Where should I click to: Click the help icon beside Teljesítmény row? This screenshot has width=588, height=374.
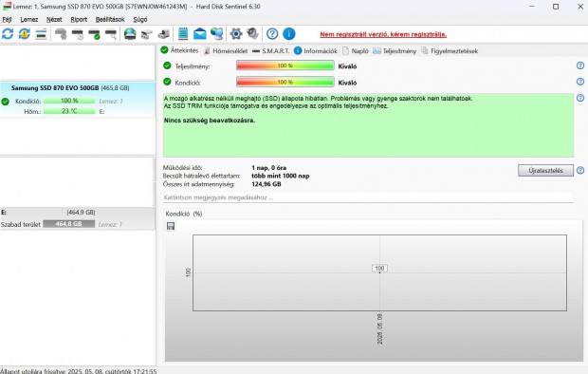(x=580, y=65)
